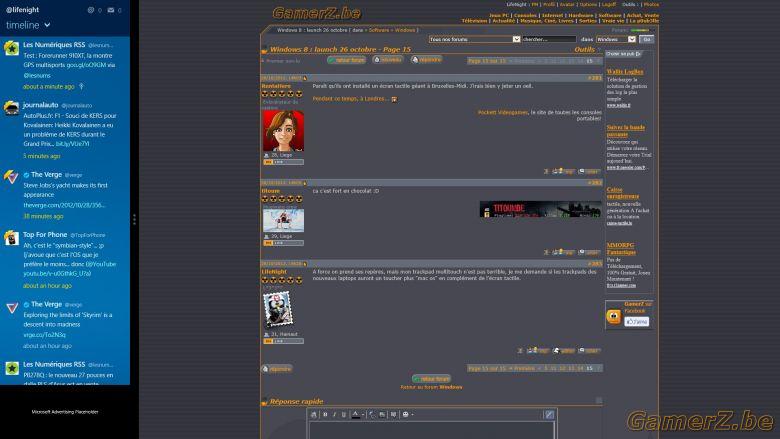Click the insert link icon in editor
This screenshot has width=780, height=439.
[x=372, y=415]
